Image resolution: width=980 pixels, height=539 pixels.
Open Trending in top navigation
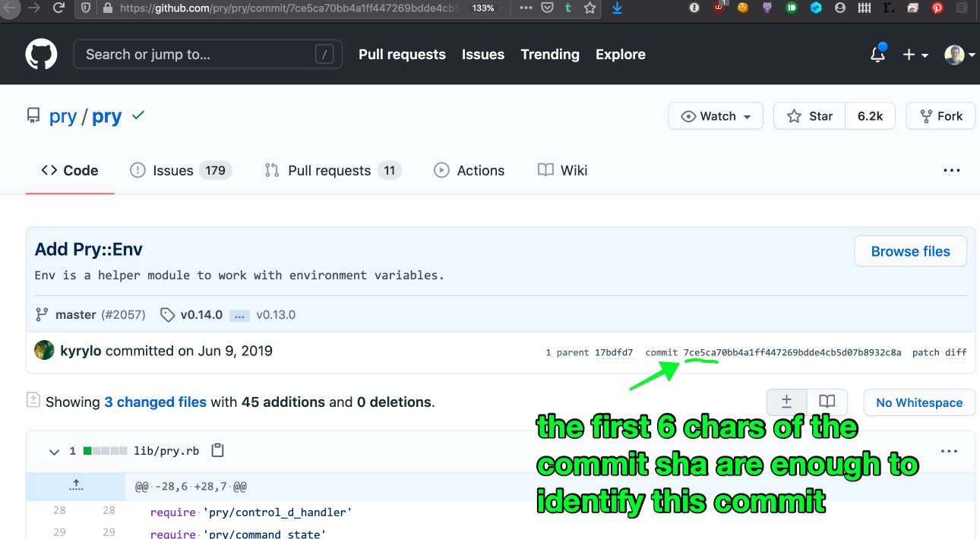click(550, 55)
